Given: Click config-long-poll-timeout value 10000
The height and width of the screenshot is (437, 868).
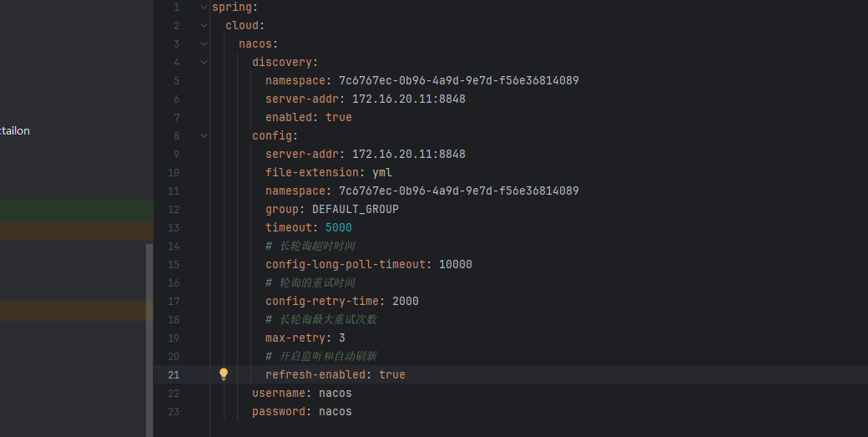Looking at the screenshot, I should (x=456, y=265).
